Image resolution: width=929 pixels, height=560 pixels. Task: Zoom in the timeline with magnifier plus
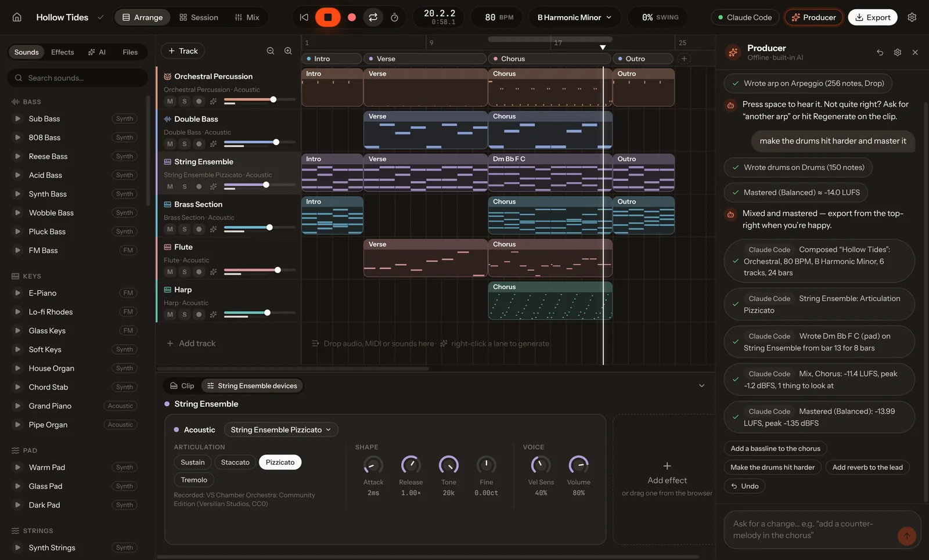(288, 51)
